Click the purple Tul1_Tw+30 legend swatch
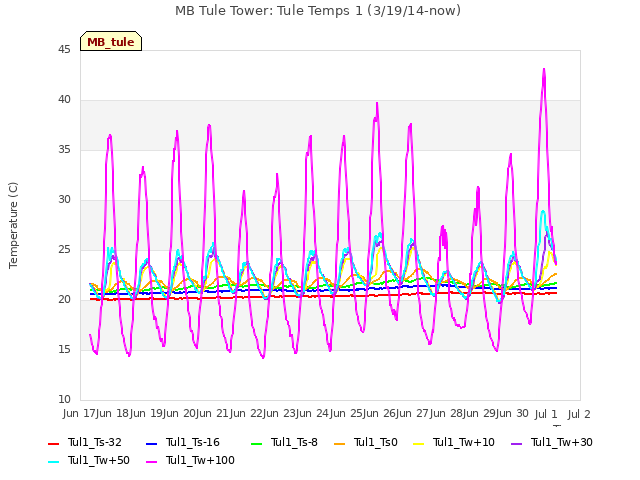This screenshot has height=480, width=640. (516, 443)
